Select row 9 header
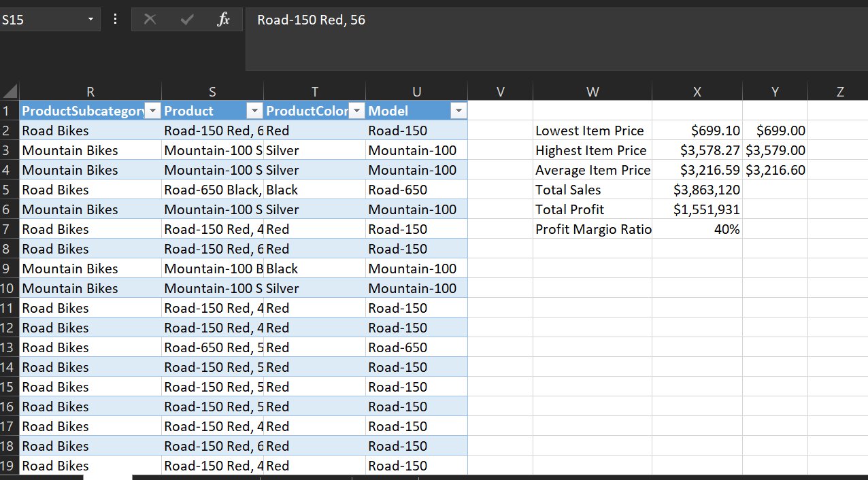 pos(10,269)
